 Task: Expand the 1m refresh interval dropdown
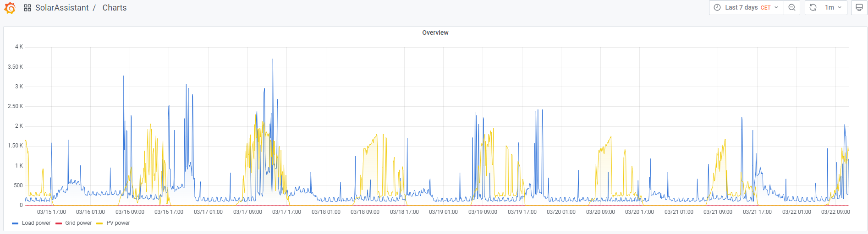coord(834,8)
